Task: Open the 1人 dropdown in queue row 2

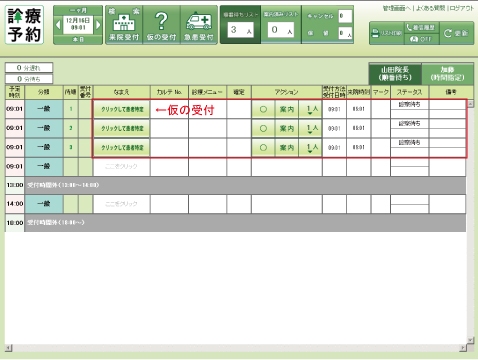Action: [310, 128]
